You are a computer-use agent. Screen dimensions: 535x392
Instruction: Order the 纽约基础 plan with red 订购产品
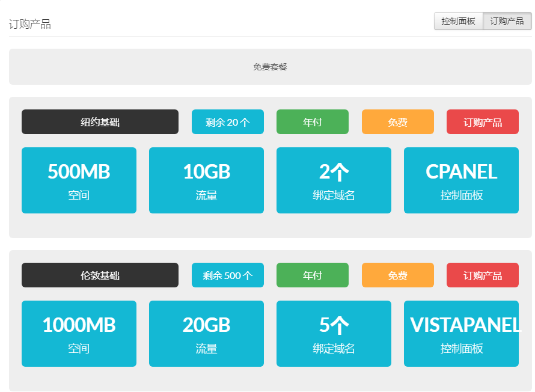[x=483, y=122]
